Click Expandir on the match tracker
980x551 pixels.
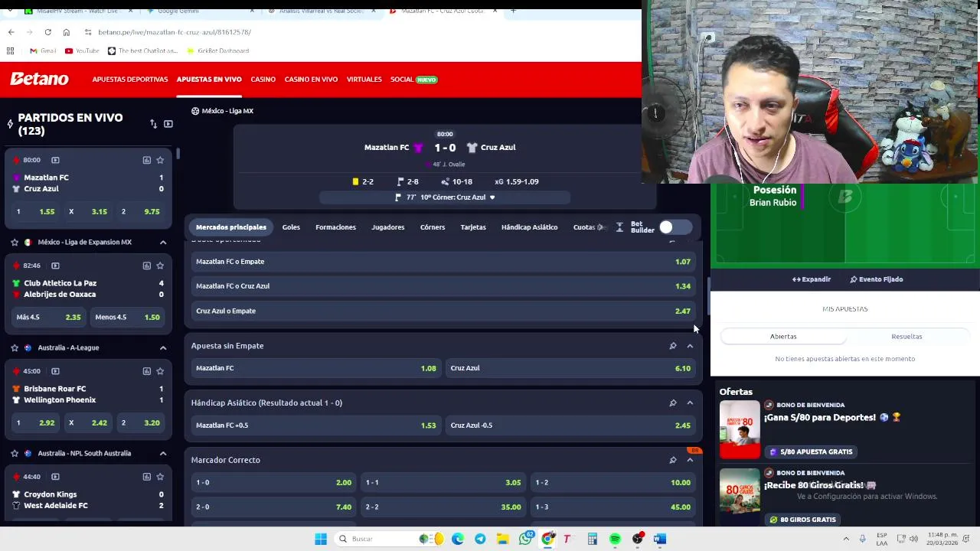[x=812, y=279]
